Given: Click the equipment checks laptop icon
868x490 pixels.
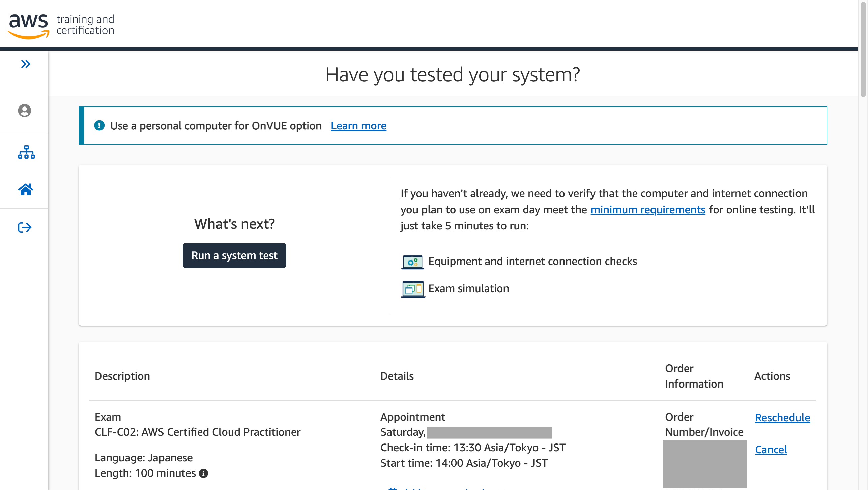Looking at the screenshot, I should pos(412,262).
